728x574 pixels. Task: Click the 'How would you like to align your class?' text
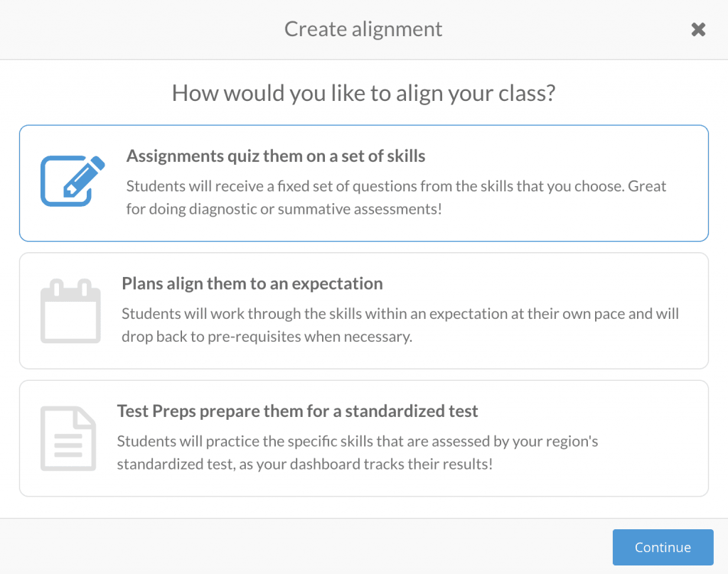[363, 93]
